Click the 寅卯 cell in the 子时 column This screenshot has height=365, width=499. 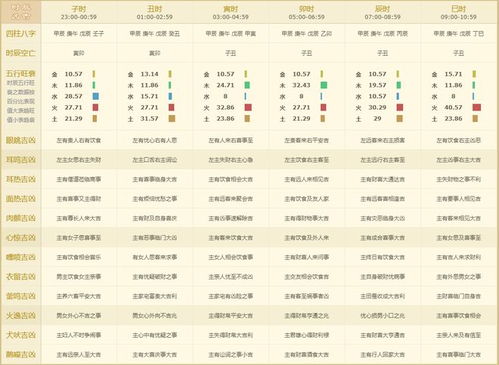tap(79, 53)
